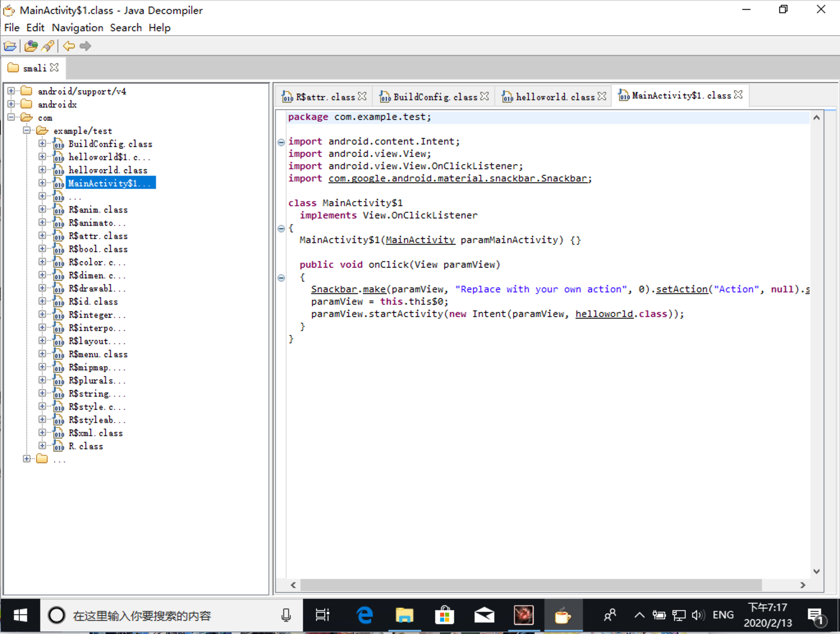
Task: Click the Open Type toolbar icon
Action: (31, 46)
